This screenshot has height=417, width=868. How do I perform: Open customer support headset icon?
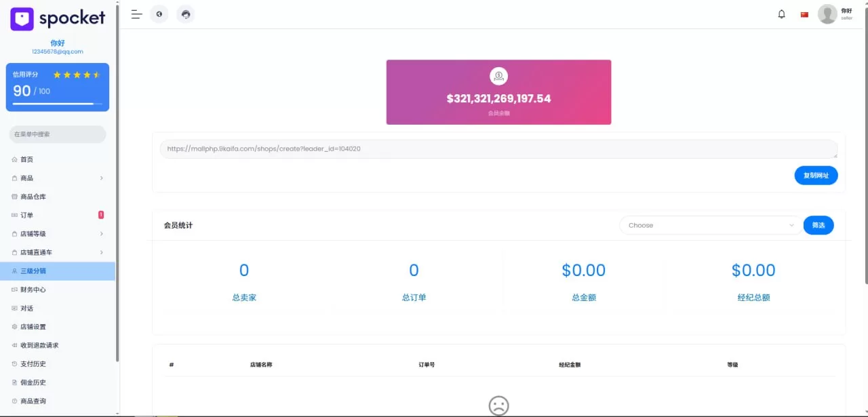(186, 14)
